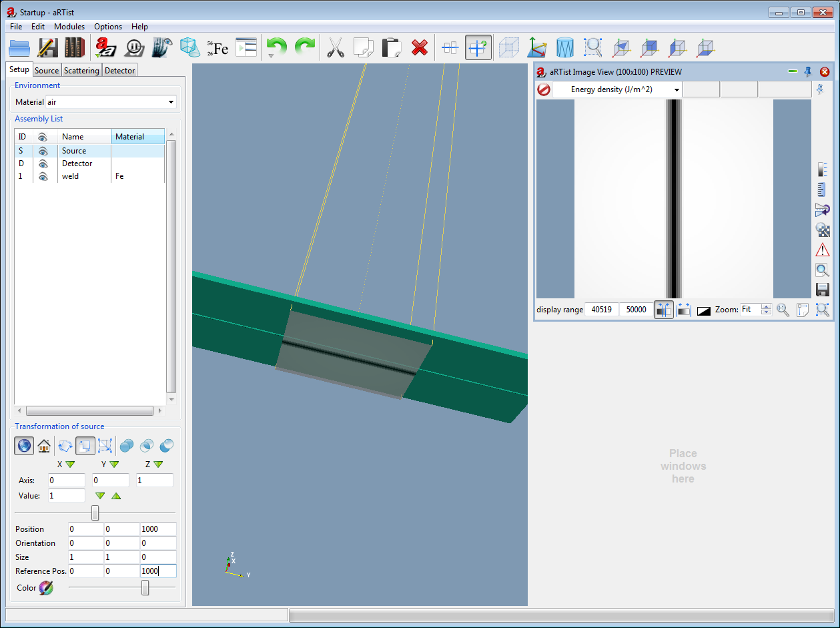Click the pause run-simulation icon
The height and width of the screenshot is (628, 840).
[134, 47]
